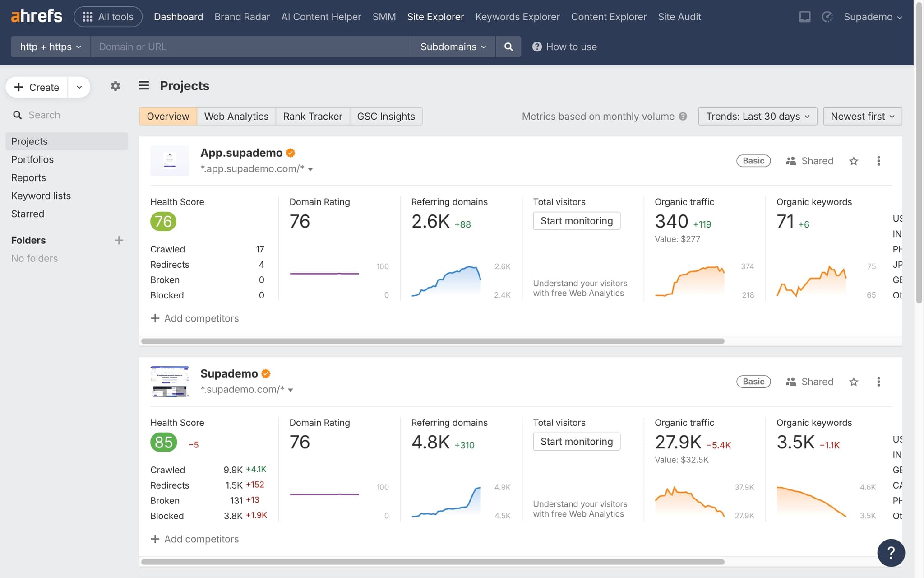Click the hamburger icon next to Projects heading
The width and height of the screenshot is (924, 578).
click(x=143, y=85)
